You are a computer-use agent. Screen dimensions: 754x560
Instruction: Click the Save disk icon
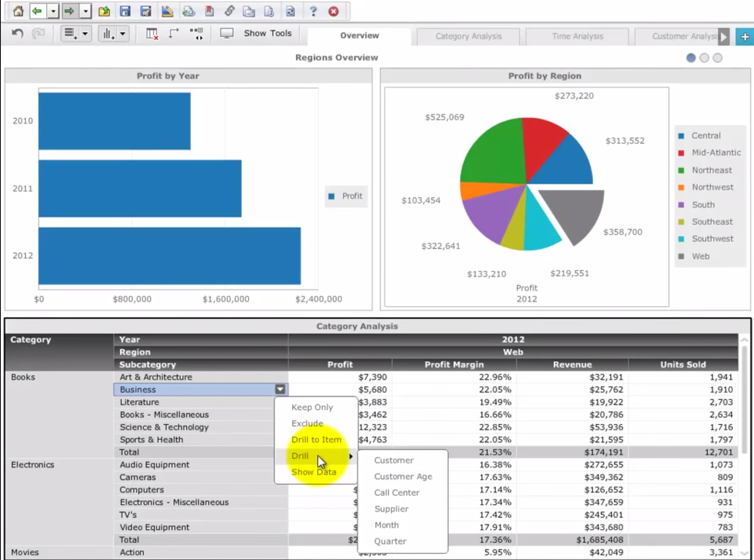[x=125, y=11]
